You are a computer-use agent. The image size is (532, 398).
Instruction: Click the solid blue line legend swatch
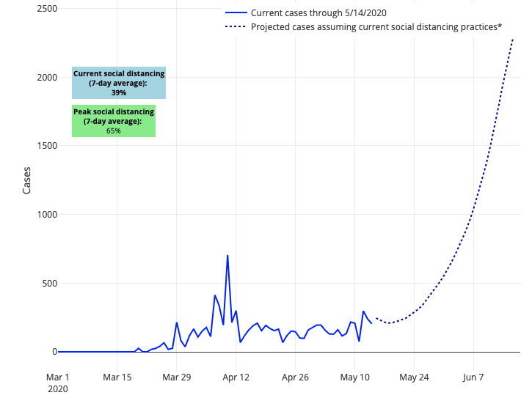click(x=236, y=12)
